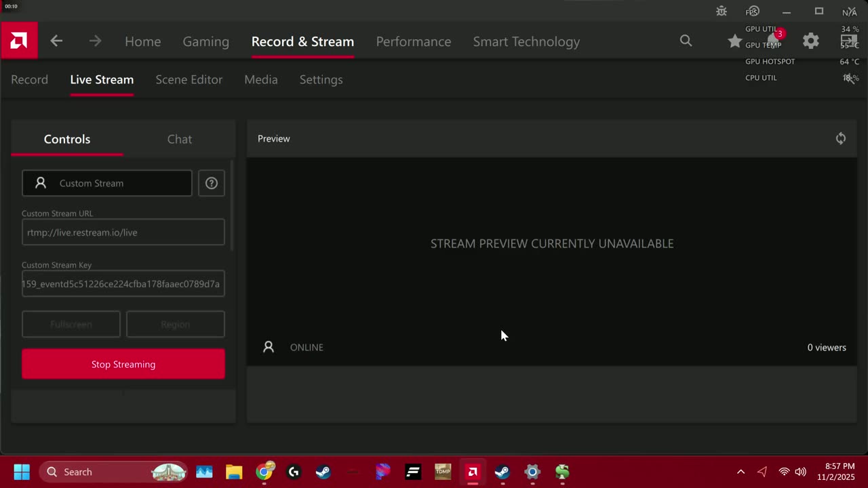The width and height of the screenshot is (868, 488).
Task: Open the Windows Start menu
Action: click(22, 472)
